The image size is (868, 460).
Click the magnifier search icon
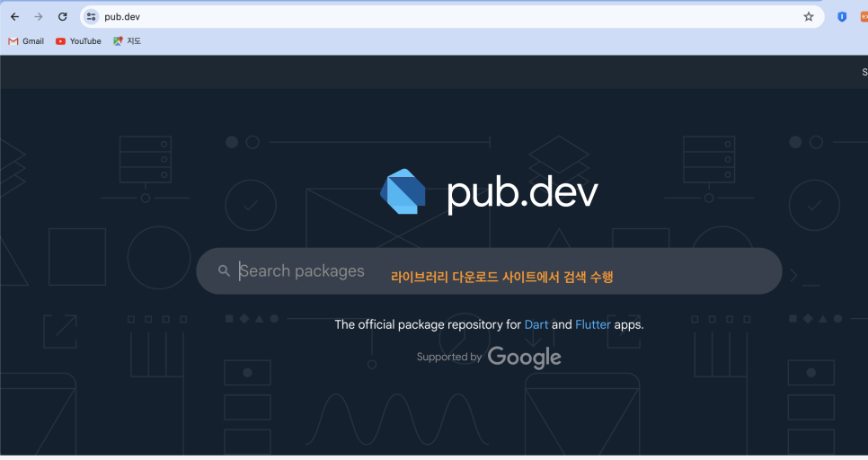tap(224, 270)
